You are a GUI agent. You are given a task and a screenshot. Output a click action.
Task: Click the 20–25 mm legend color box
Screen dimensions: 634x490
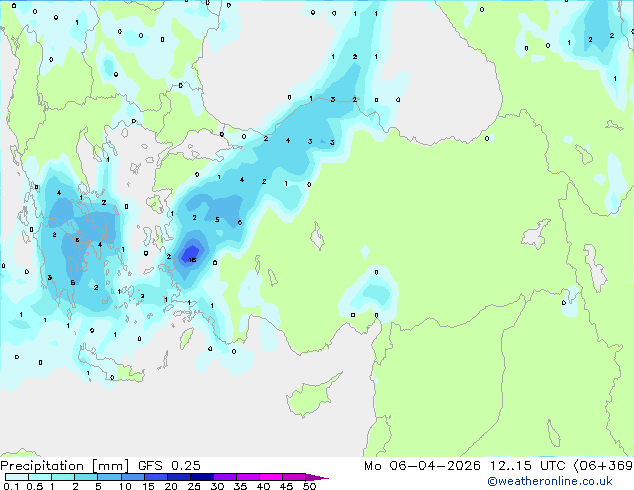pyautogui.click(x=178, y=477)
